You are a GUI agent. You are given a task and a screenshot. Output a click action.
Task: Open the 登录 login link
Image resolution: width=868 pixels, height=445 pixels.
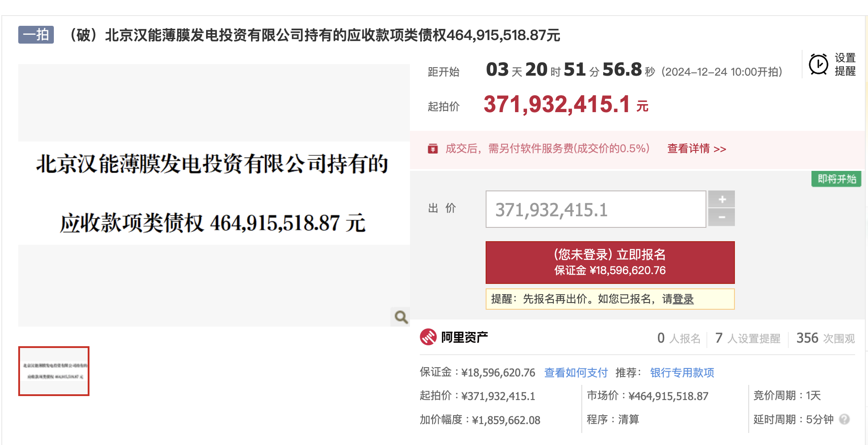coord(683,299)
